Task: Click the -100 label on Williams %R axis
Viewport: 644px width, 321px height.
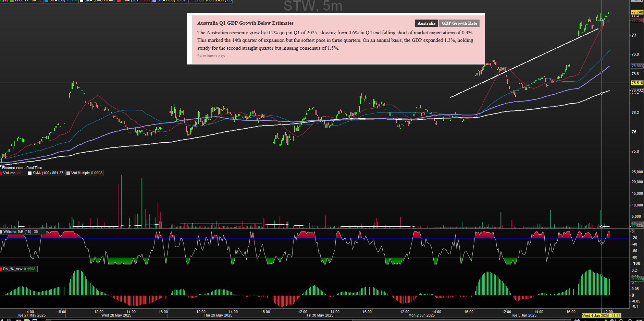Action: click(x=636, y=263)
